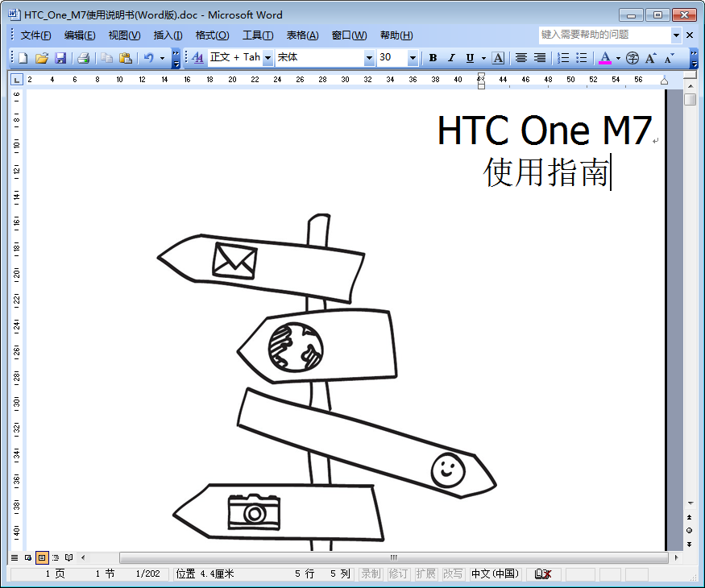Open help question box dropdown arrow
Viewport: 705px width, 588px height.
[x=676, y=35]
